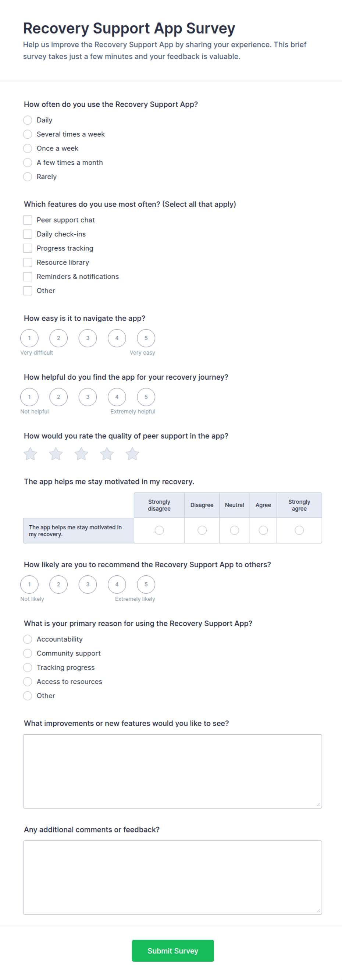Select Neutral in motivation matrix
The height and width of the screenshot is (980, 342).
(235, 530)
